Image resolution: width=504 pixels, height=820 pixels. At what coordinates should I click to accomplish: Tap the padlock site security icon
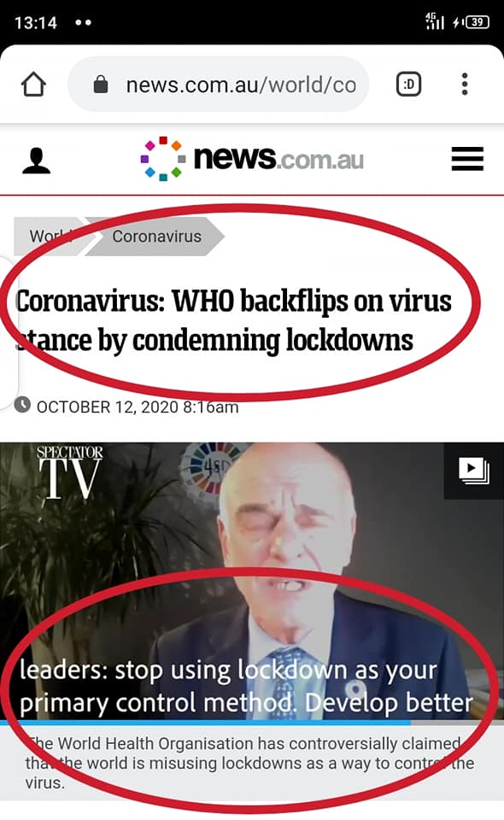click(x=101, y=84)
